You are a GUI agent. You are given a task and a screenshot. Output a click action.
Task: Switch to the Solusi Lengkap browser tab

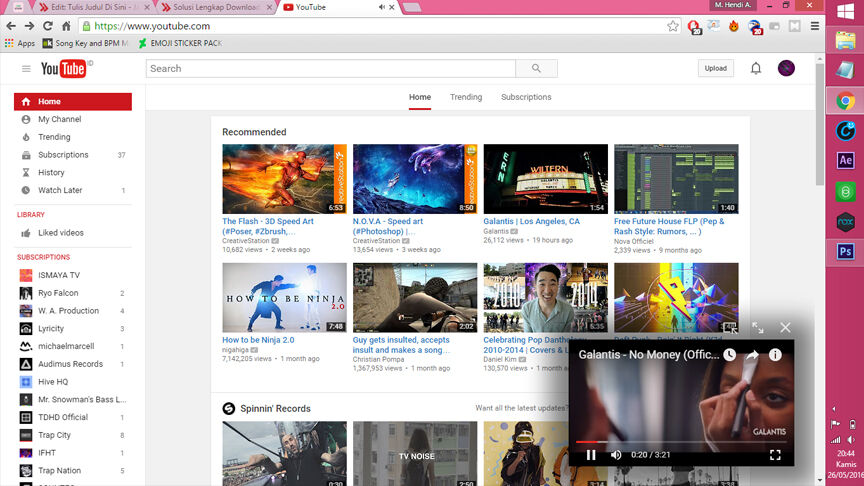click(x=216, y=7)
